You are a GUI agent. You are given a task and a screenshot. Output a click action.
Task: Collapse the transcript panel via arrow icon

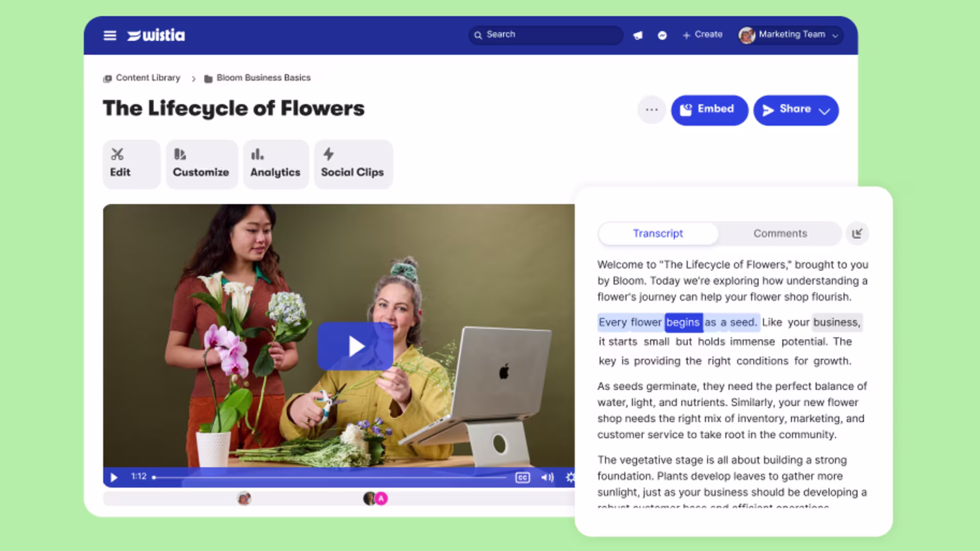857,234
